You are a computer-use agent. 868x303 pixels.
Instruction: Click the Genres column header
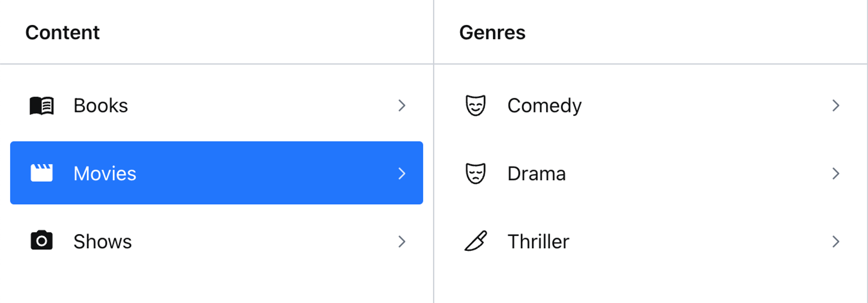tap(492, 33)
